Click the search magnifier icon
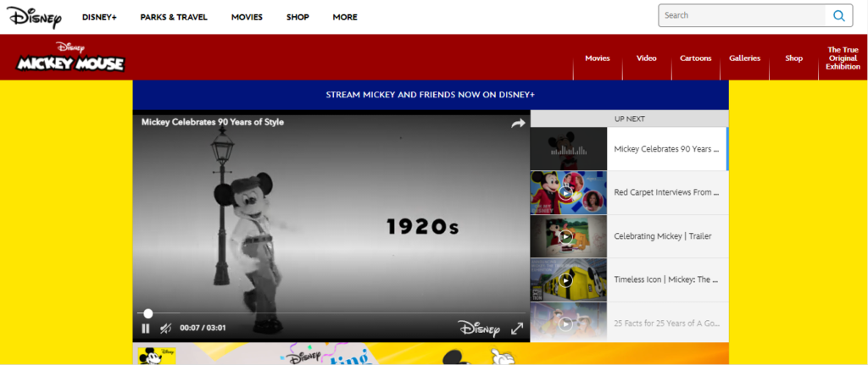 point(838,16)
